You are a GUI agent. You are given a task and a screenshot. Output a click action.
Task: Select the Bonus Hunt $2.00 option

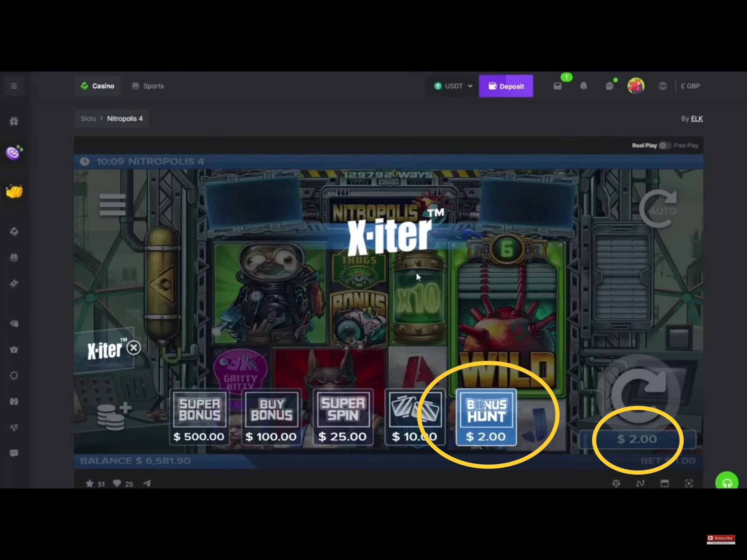[486, 417]
